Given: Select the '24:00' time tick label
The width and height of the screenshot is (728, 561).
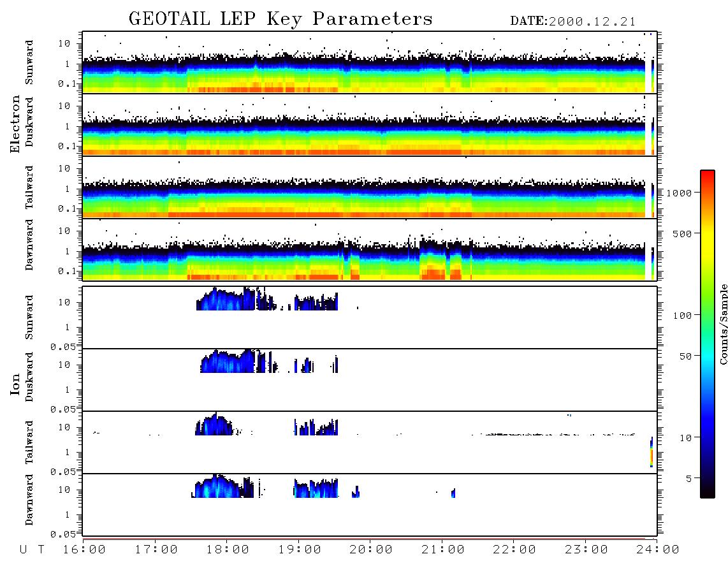Looking at the screenshot, I should (658, 550).
